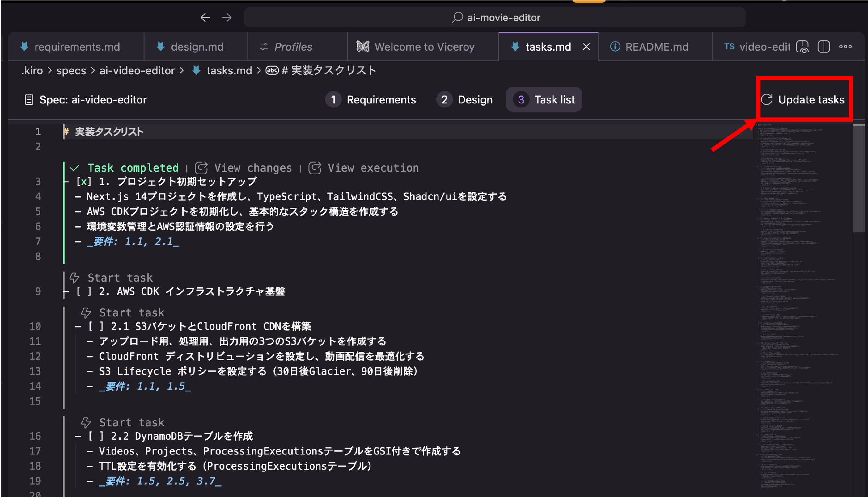868x498 pixels.
Task: Expand the ai-video-editor breadcrumb segment
Action: point(137,70)
